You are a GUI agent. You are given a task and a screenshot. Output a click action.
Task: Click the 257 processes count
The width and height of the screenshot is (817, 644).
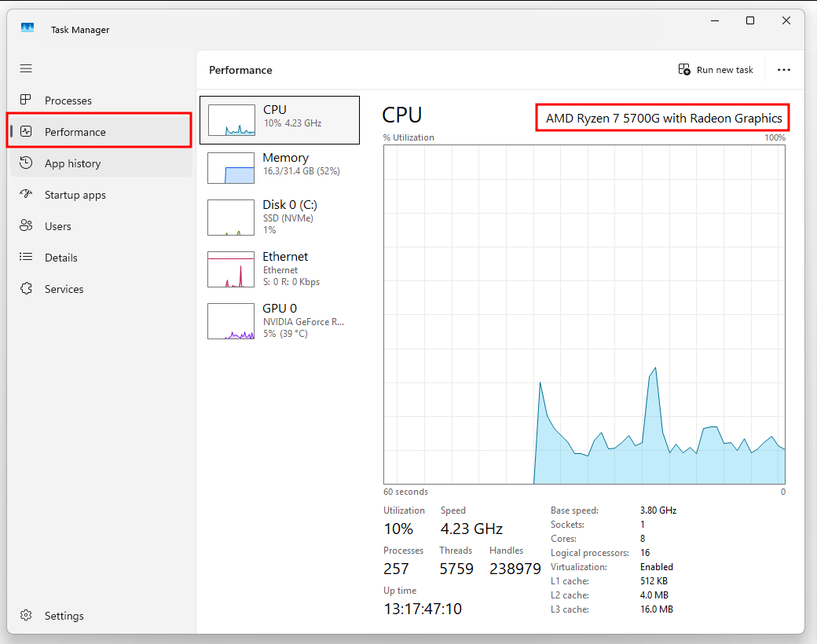[396, 569]
